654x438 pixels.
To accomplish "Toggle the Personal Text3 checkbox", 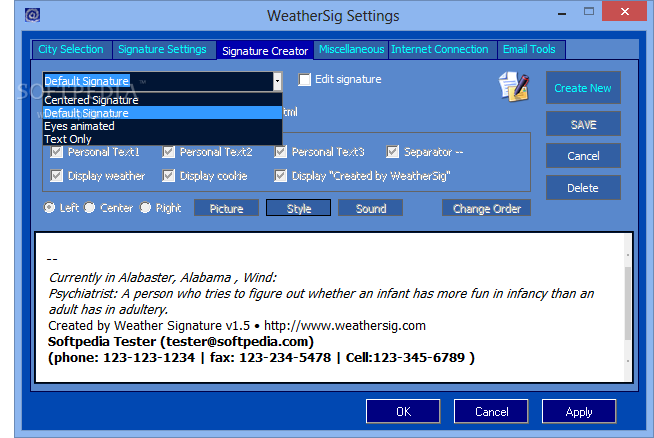I will pyautogui.click(x=280, y=152).
